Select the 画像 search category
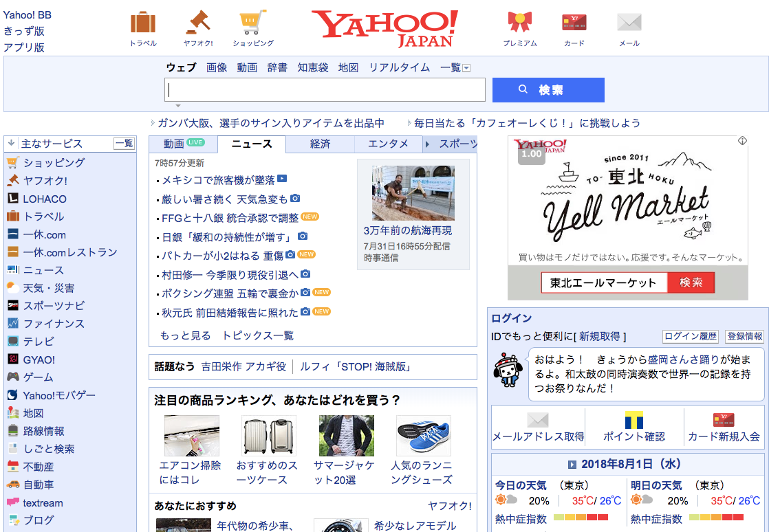 (x=217, y=67)
